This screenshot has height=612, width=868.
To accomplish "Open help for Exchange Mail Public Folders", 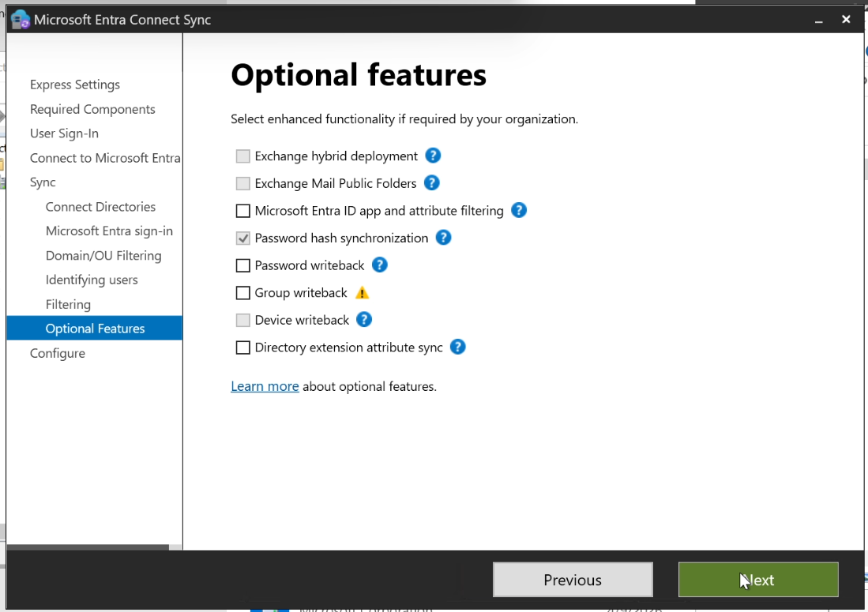I will tap(432, 182).
